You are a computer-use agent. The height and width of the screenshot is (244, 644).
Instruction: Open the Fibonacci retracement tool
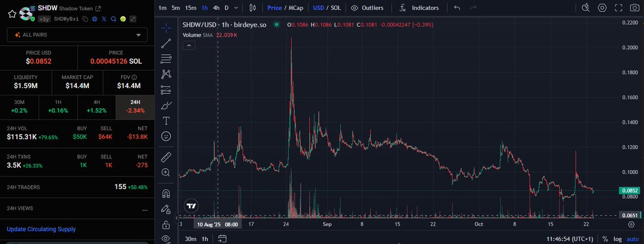[x=166, y=58]
